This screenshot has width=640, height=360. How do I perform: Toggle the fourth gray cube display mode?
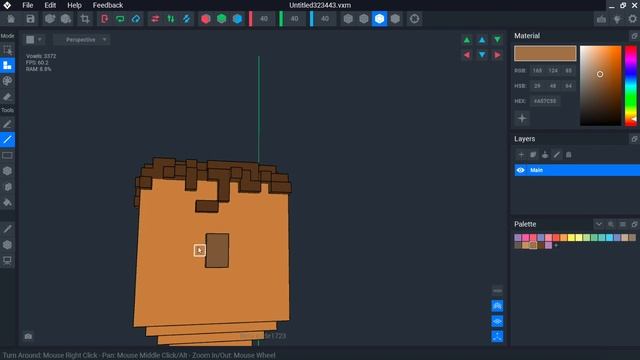click(395, 19)
